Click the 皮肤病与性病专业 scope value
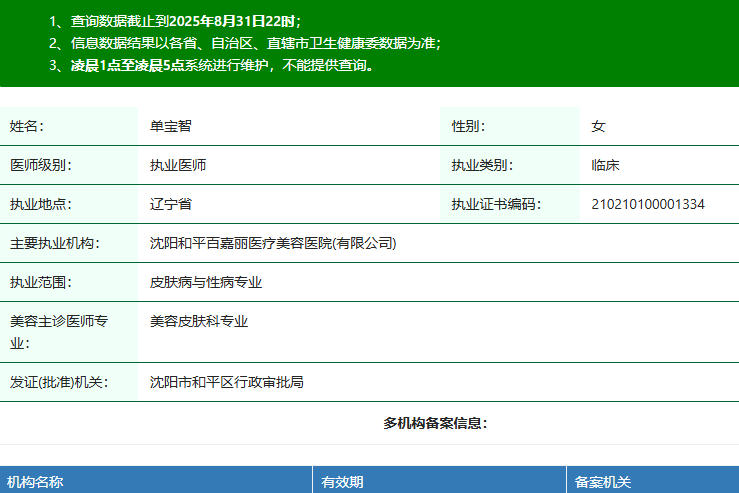The width and height of the screenshot is (739, 493). tap(206, 282)
